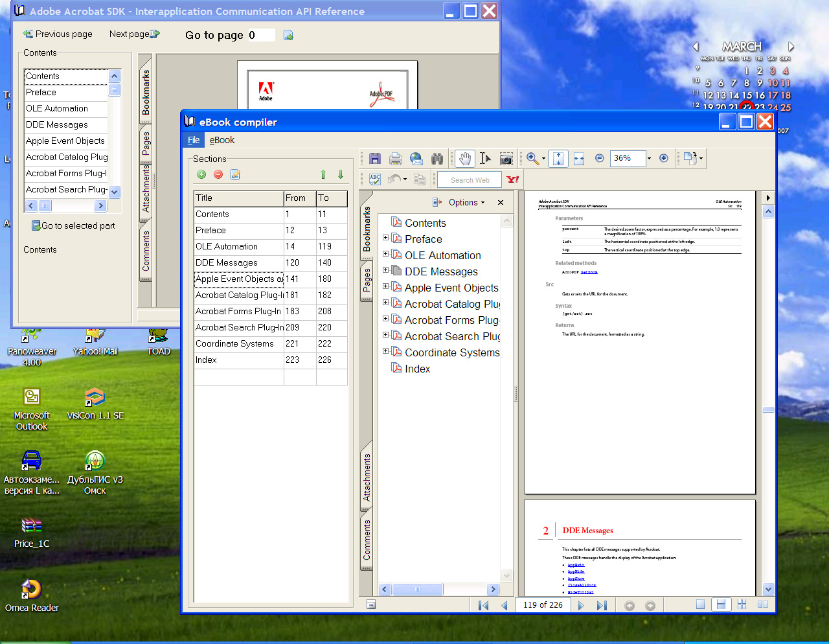Click the Fit Page toolbar icon
Screen dimensions: 829x644
tap(558, 159)
